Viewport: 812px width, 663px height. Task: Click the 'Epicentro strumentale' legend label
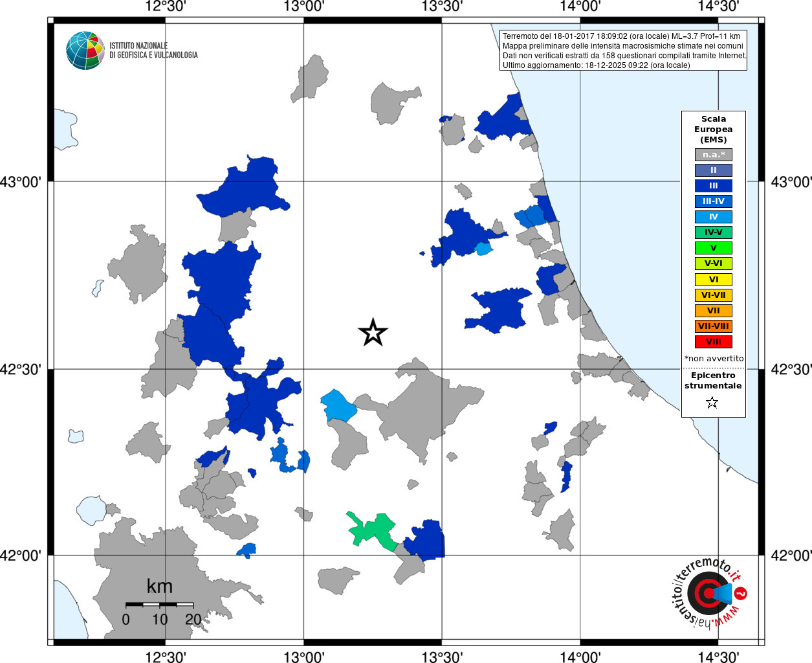click(713, 381)
